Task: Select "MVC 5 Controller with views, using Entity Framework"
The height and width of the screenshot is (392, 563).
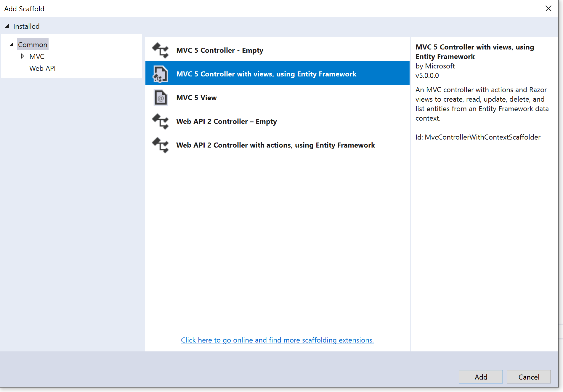Action: (266, 74)
